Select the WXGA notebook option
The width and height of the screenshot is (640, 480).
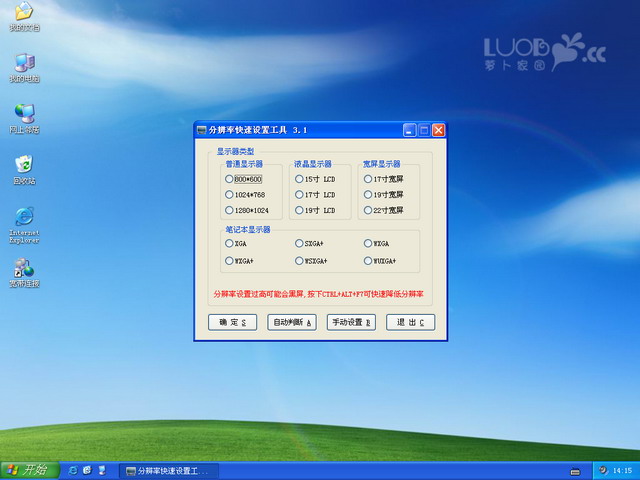(376, 243)
